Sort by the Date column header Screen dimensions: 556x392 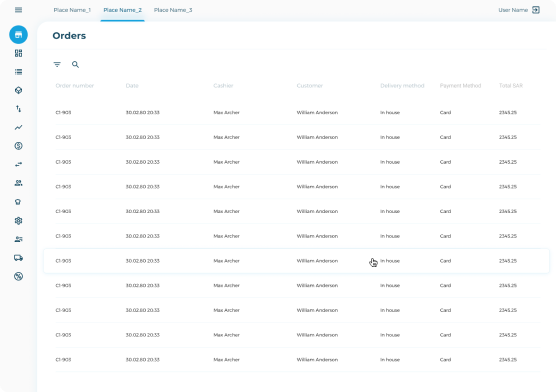(x=132, y=85)
